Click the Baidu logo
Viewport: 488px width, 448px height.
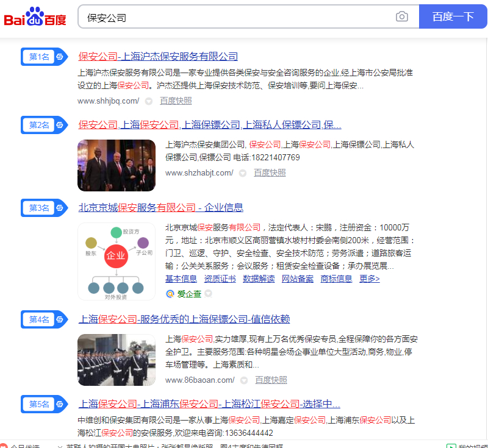[35, 16]
